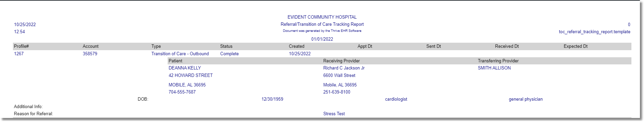Select the Complete status value
Viewport: 644px width, 122px height.
(230, 54)
